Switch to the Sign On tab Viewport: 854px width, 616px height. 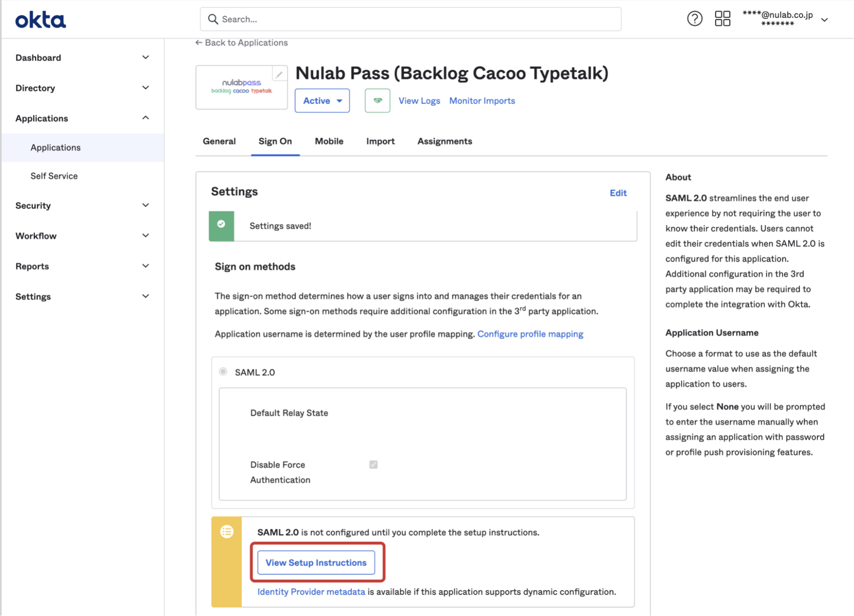[275, 141]
